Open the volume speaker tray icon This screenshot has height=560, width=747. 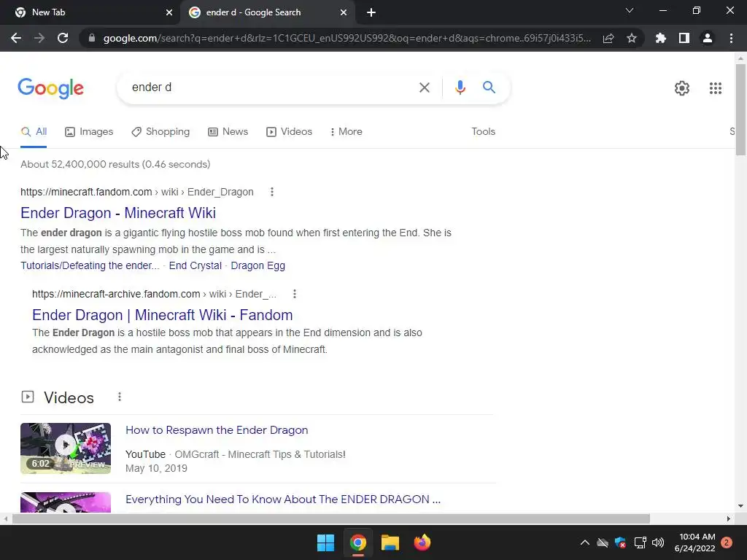658,542
